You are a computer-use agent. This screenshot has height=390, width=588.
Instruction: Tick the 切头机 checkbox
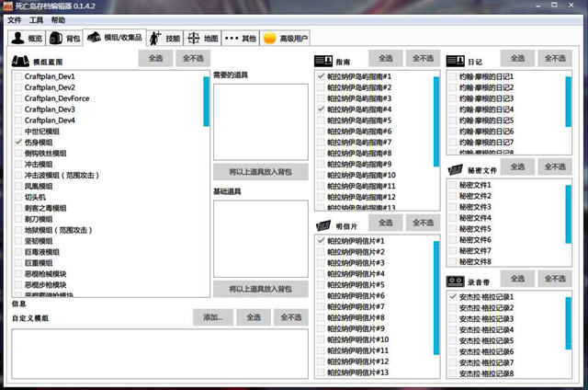tap(18, 197)
